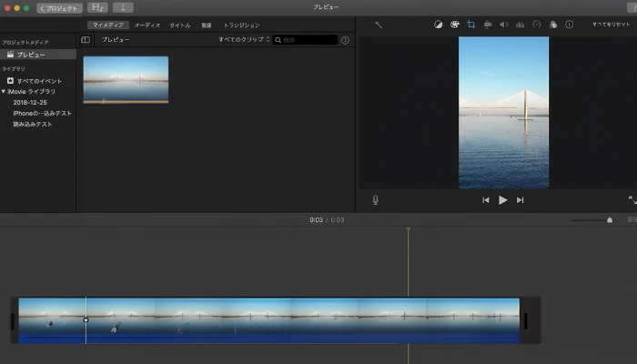
Task: Open the volume adjustment tool
Action: pos(503,25)
